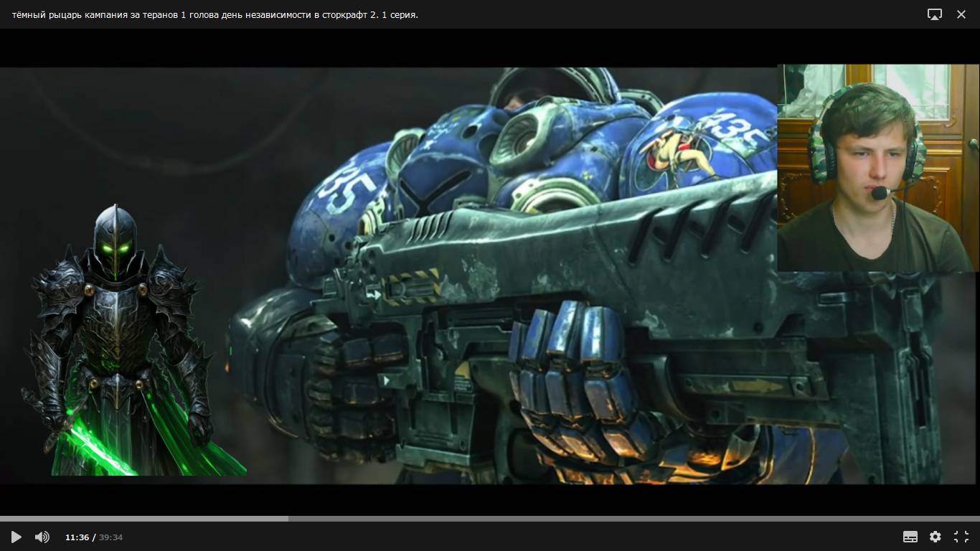Open the player settings gear
Image resolution: width=980 pixels, height=551 pixels.
[936, 537]
